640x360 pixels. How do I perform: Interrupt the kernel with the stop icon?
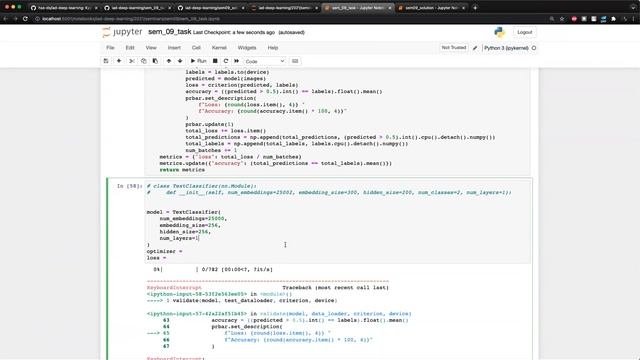pyautogui.click(x=215, y=61)
